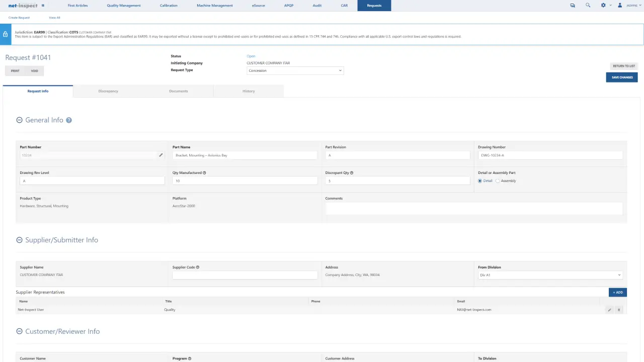Screen dimensions: 644x362
Task: Edit the Part Number using the pencil icon
Action: [x=160, y=155]
